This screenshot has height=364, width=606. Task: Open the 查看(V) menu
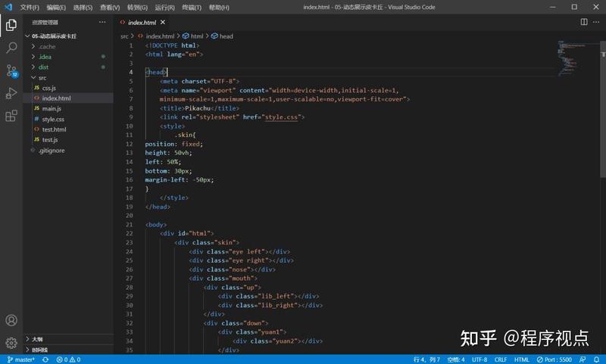click(110, 8)
